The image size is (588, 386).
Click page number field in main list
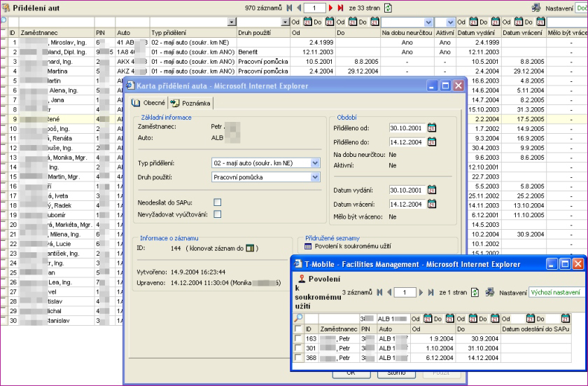pyautogui.click(x=314, y=6)
